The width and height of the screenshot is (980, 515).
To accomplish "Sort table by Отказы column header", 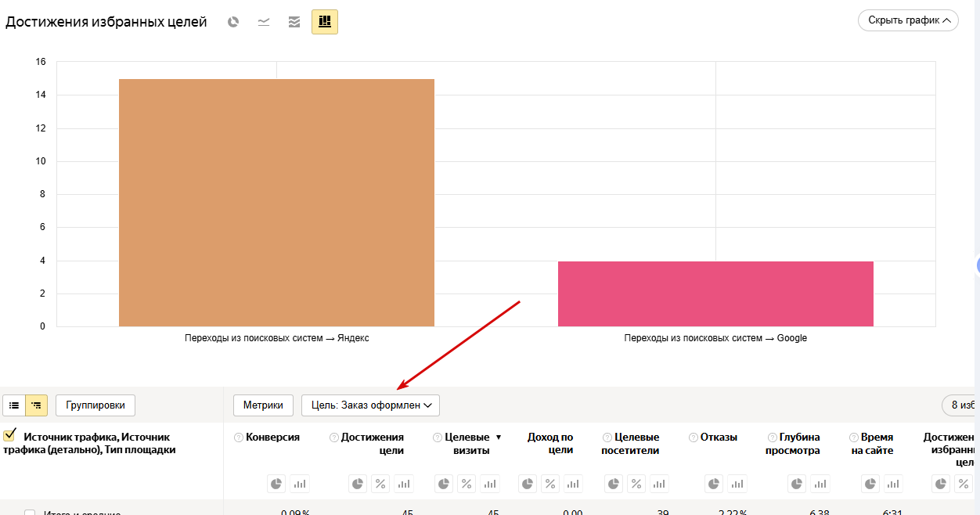I will coord(719,438).
